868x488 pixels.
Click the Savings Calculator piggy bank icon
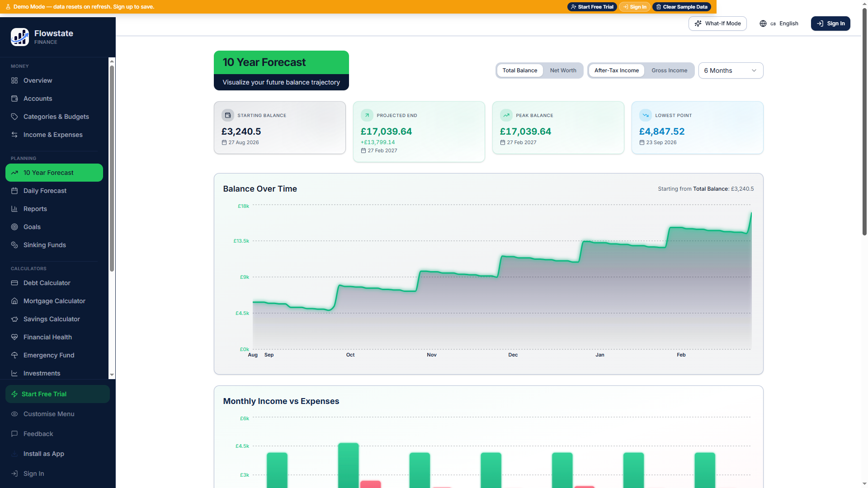click(x=14, y=319)
